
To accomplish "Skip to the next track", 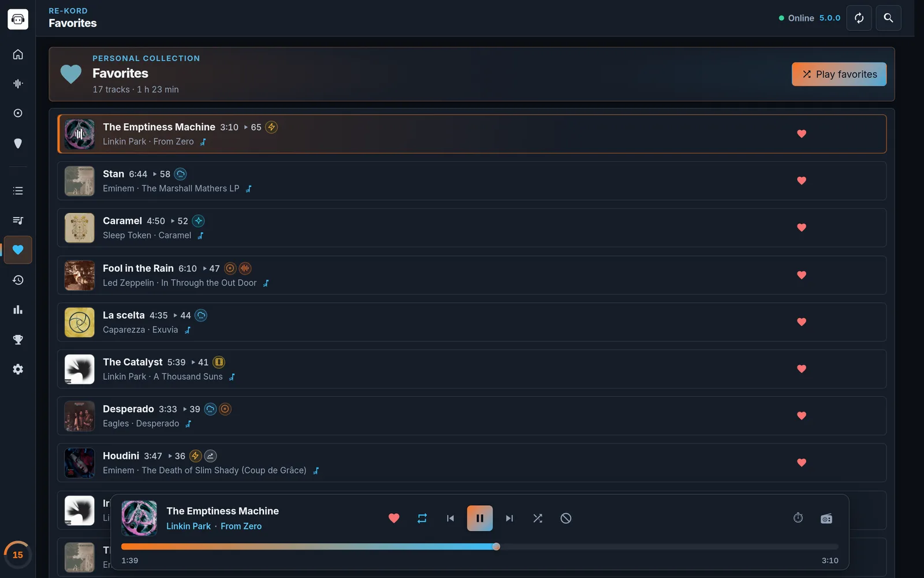I will tap(509, 518).
